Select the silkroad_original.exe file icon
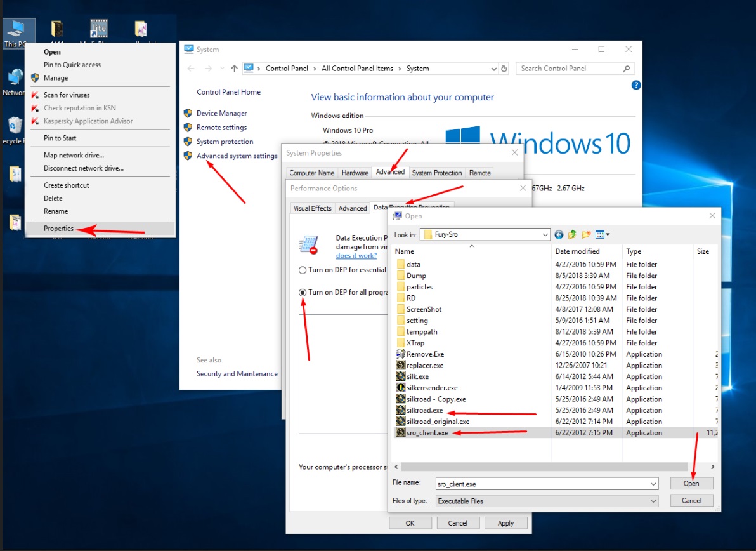756x551 pixels. [x=400, y=422]
